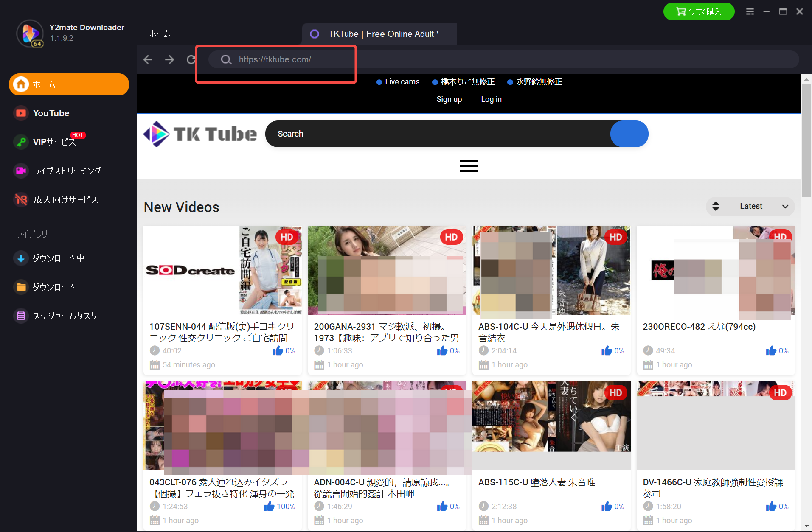The height and width of the screenshot is (532, 812).
Task: Click the 49:34 duration on 230ORECO-482
Action: pos(665,351)
